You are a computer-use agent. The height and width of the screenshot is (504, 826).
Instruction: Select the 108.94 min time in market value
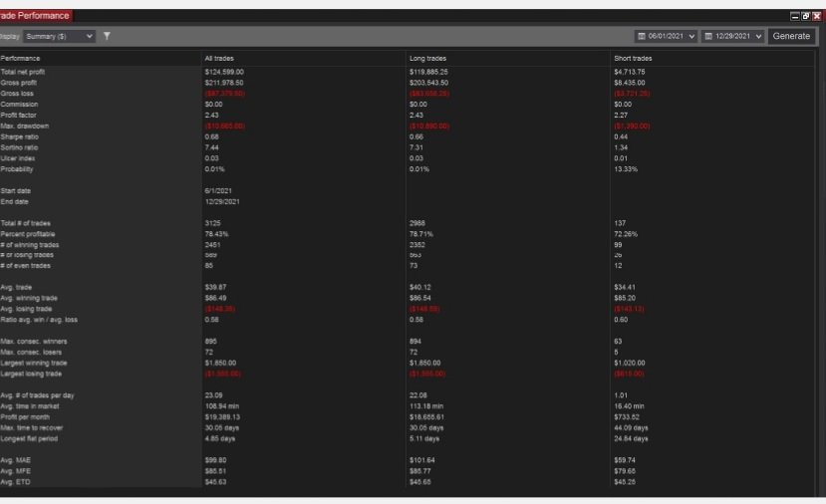(220, 406)
